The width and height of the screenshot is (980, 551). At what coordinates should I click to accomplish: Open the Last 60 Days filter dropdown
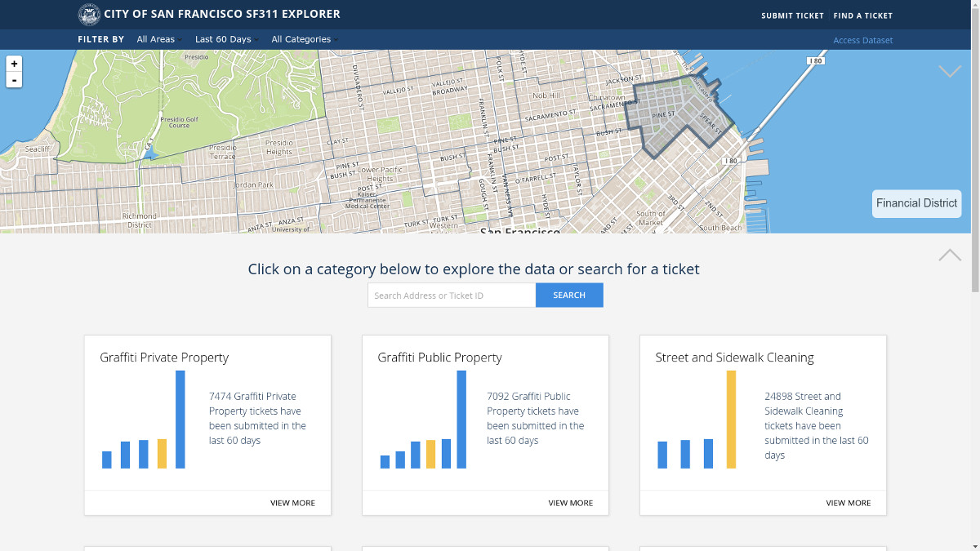(226, 39)
